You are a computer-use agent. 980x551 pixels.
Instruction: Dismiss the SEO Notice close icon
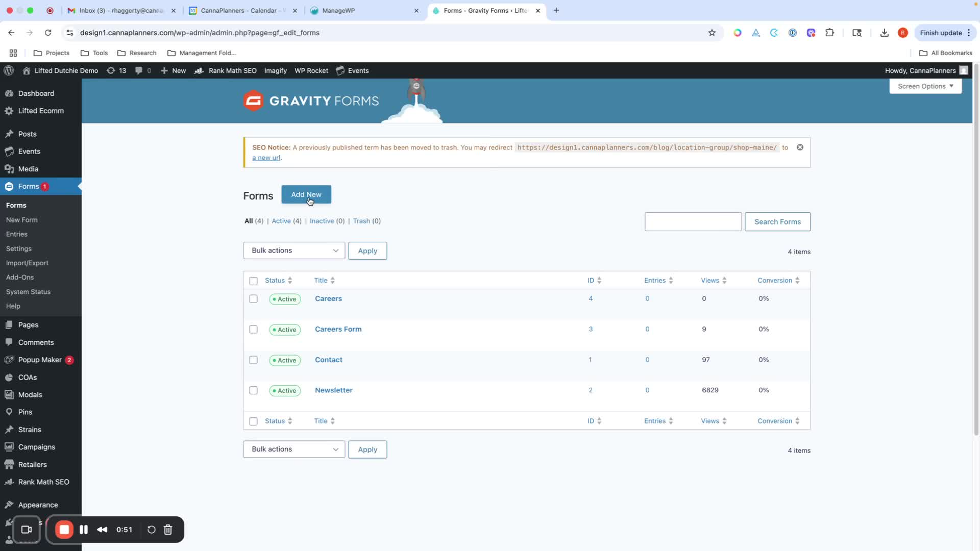tap(800, 147)
